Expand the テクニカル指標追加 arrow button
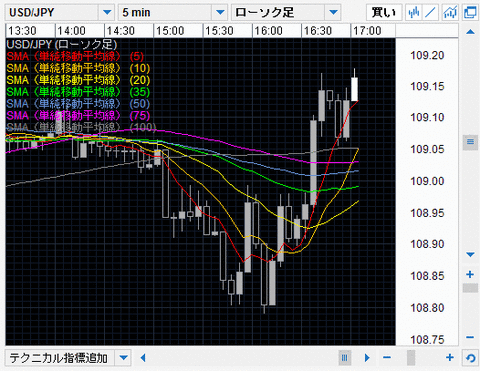The height and width of the screenshot is (371, 480). [x=123, y=358]
